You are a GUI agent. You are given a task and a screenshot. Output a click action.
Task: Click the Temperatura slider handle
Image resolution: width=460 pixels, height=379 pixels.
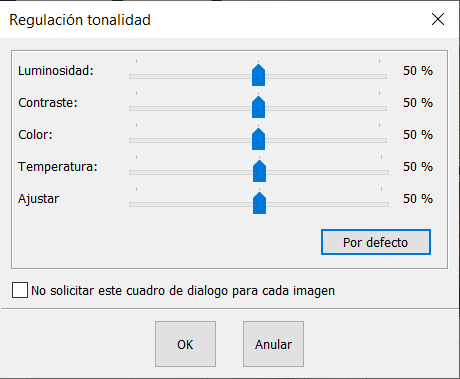coord(259,171)
